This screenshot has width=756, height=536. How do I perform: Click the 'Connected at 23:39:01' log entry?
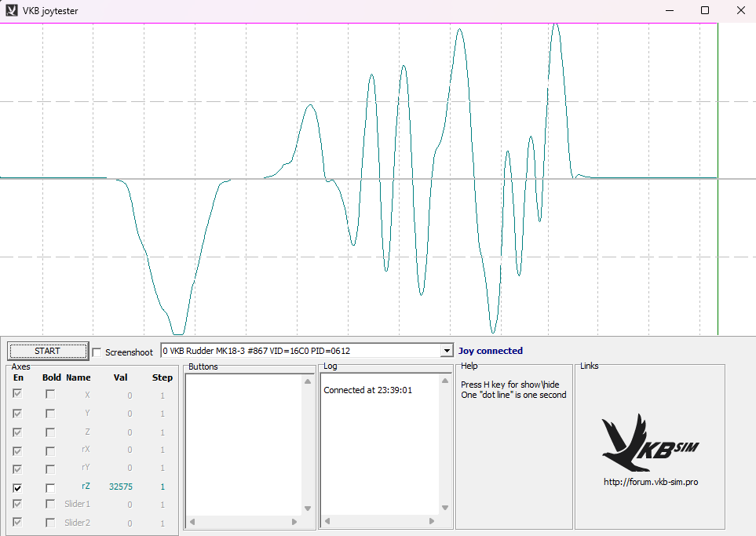(367, 390)
